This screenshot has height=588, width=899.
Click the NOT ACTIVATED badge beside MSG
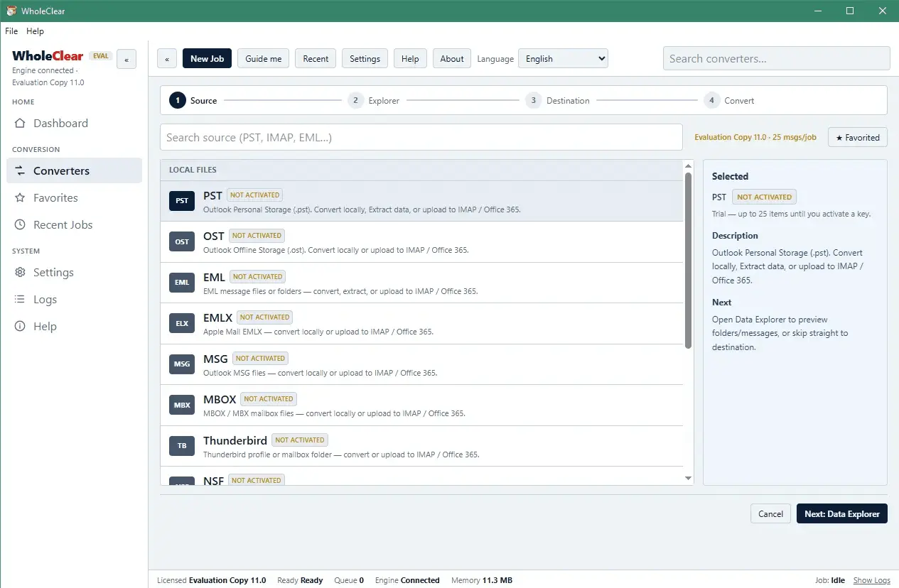pos(259,359)
